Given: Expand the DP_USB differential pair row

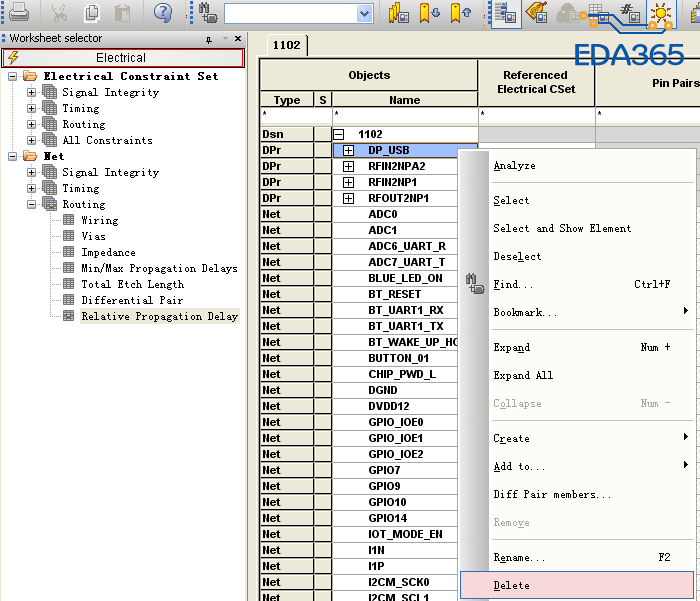Looking at the screenshot, I should [349, 150].
